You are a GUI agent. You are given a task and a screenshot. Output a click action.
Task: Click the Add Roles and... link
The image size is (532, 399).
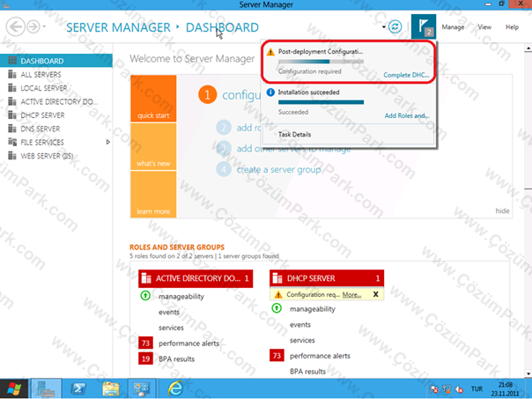pos(407,115)
